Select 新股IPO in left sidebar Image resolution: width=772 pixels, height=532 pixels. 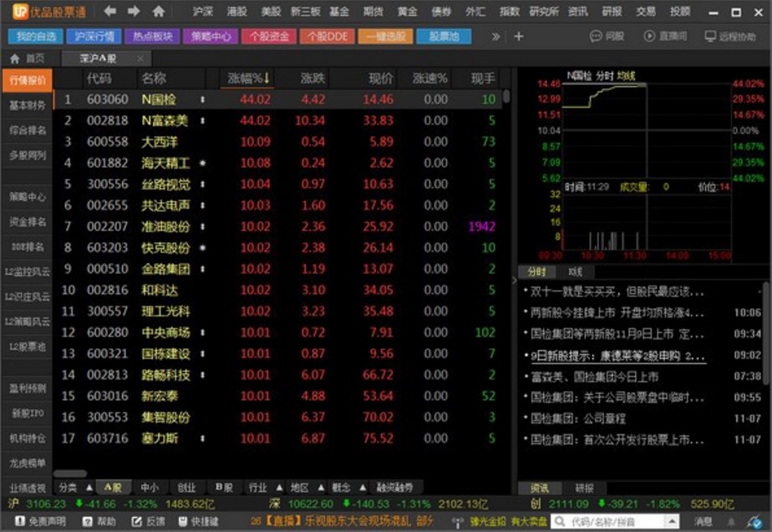28,413
